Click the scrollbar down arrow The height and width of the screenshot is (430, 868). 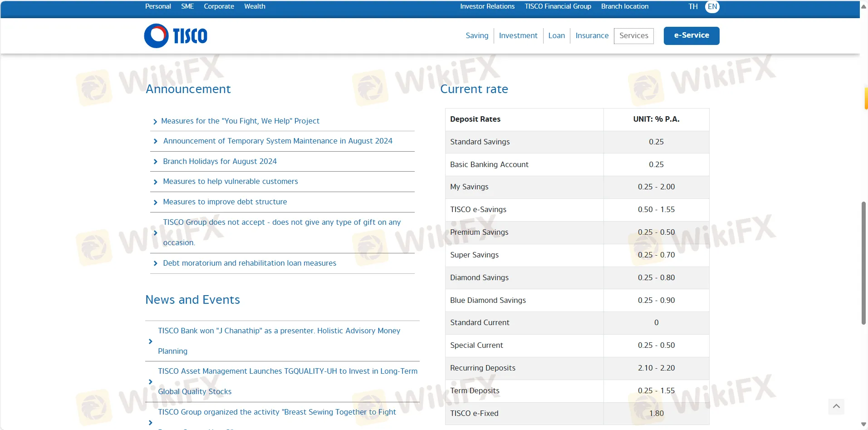[863, 424]
